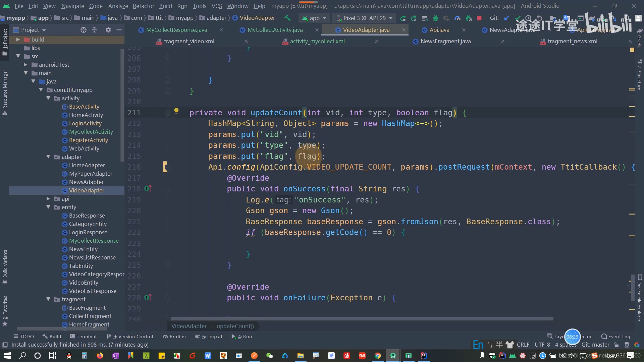Switch to MyCollectActivity.java tab
The width and height of the screenshot is (644, 362).
275,30
